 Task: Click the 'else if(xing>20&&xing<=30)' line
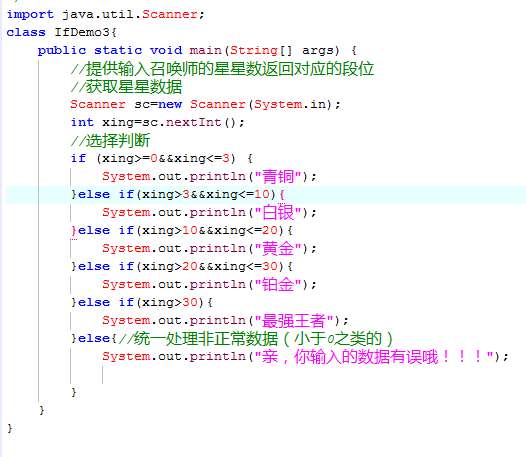(x=181, y=267)
